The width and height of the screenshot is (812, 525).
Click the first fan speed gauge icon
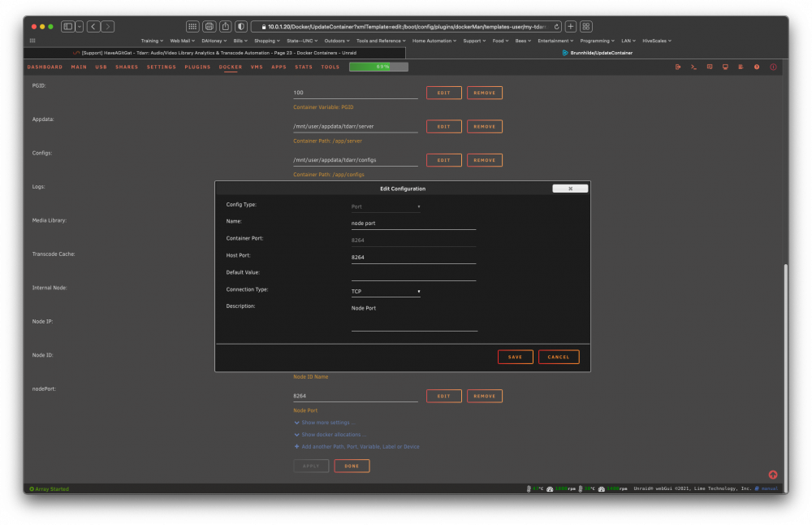[550, 488]
